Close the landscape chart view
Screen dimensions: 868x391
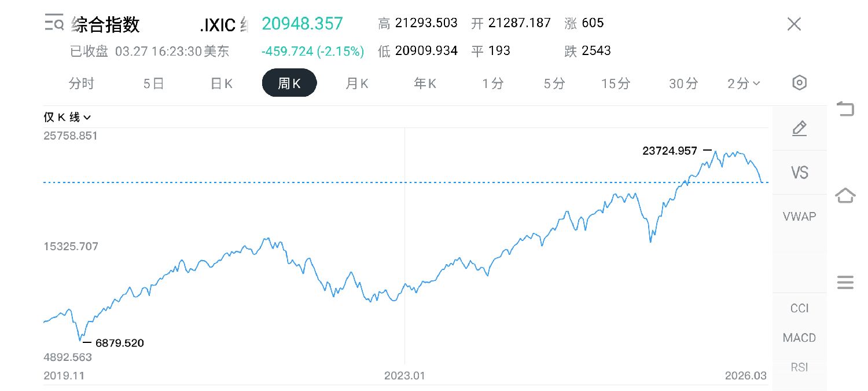794,24
